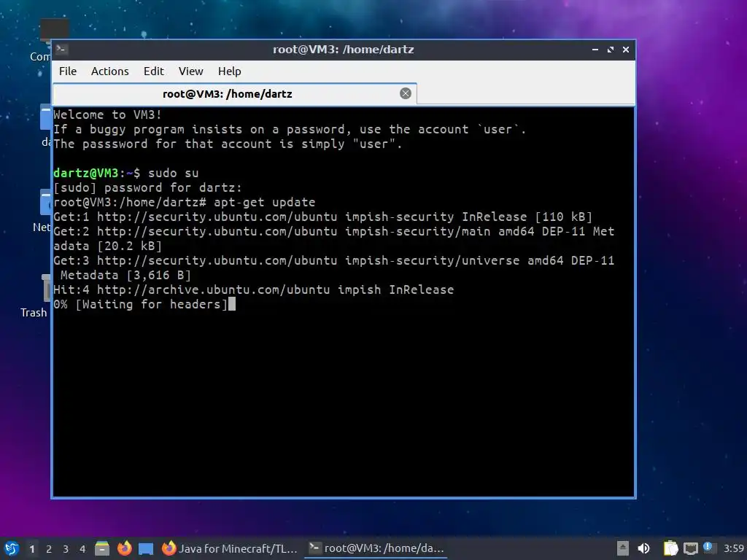Open the Lubuntu start menu

coord(11,548)
